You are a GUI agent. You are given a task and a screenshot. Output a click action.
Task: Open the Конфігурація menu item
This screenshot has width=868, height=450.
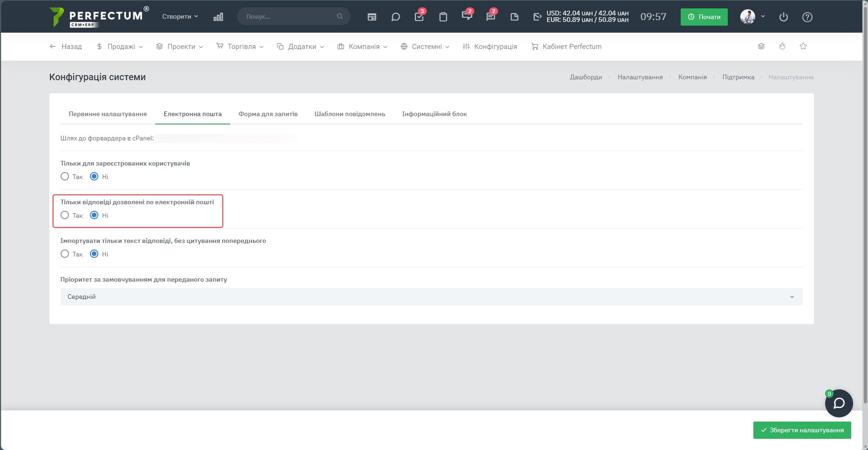[490, 47]
